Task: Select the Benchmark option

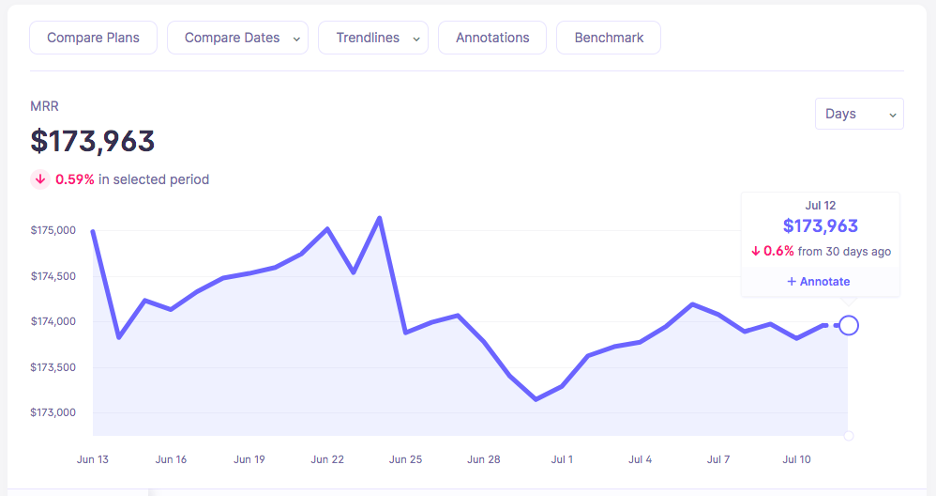Action: (x=608, y=38)
